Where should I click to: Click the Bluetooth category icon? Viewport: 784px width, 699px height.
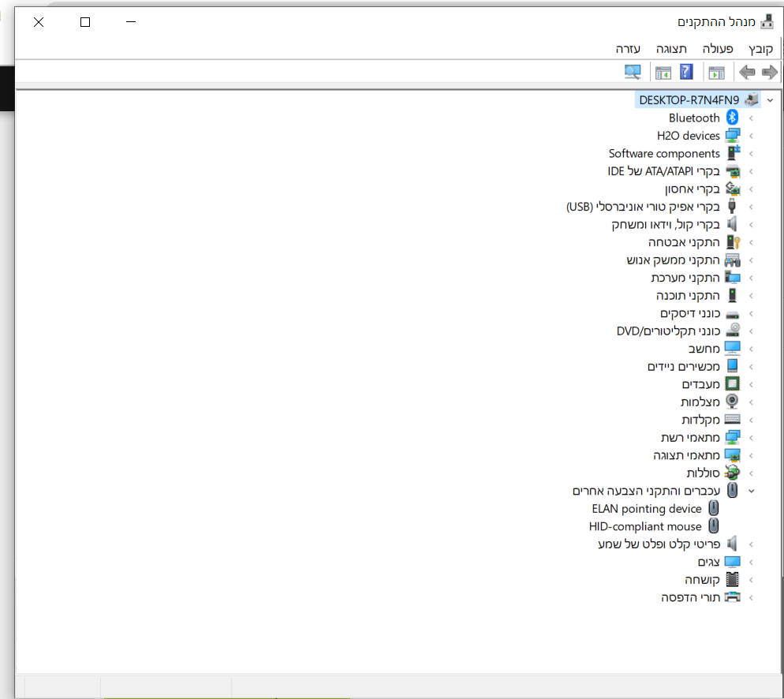[x=732, y=118]
